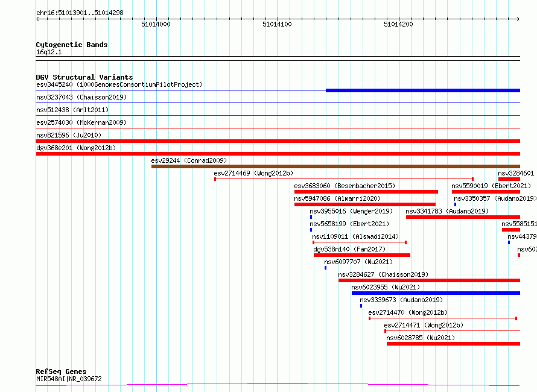This screenshot has height=392, width=537.
Task: Open nsv3237043 (Chaisson2019) variant label
Action: tap(81, 97)
